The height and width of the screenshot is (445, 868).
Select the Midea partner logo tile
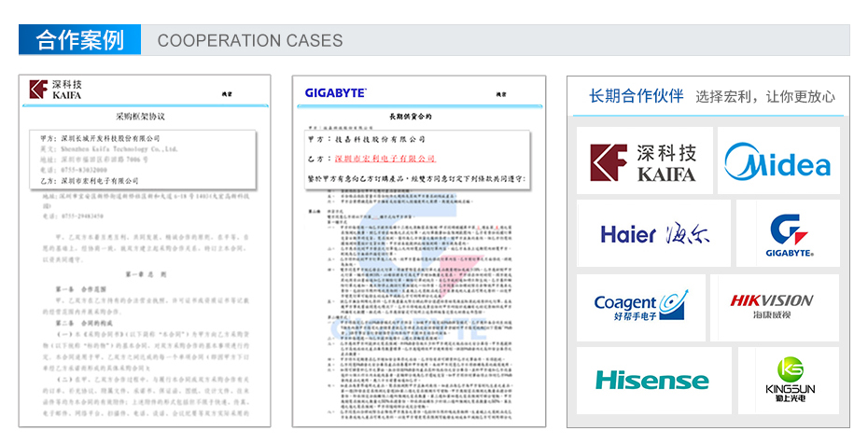coord(778,161)
